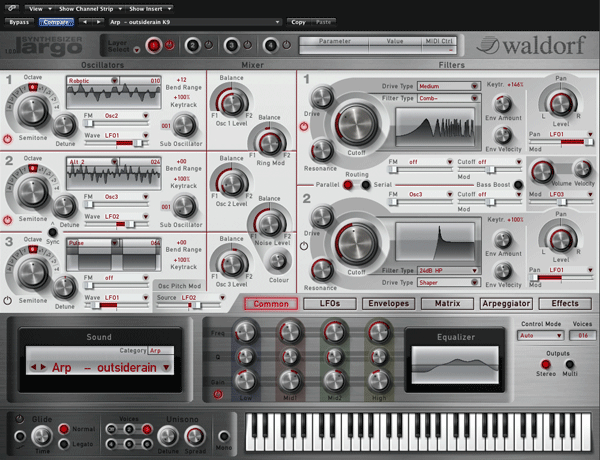This screenshot has width=600, height=460.
Task: Switch to the LFOs tab
Action: click(330, 304)
